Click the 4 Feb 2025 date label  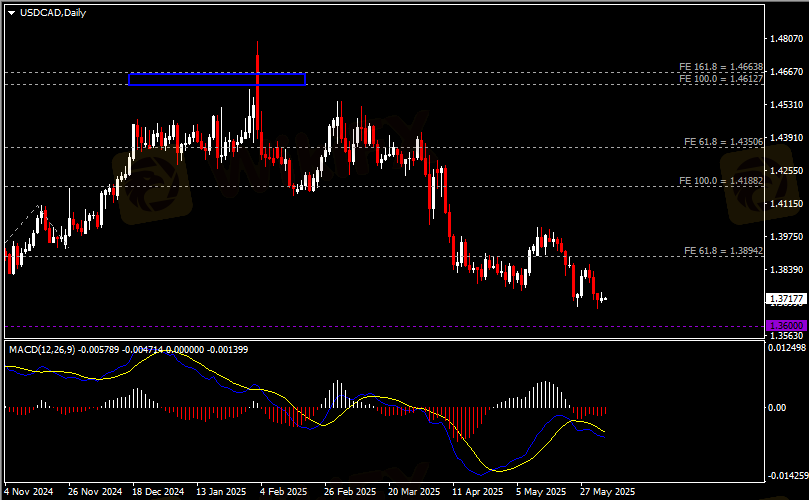tap(284, 492)
